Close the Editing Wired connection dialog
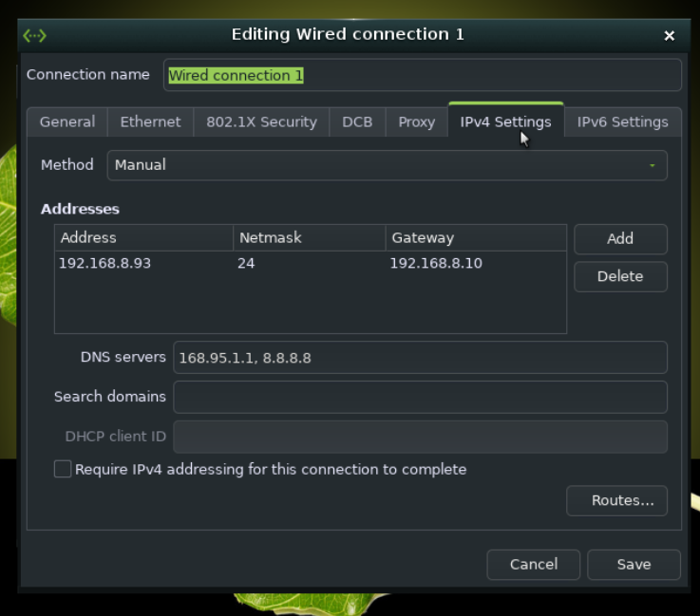 (670, 35)
